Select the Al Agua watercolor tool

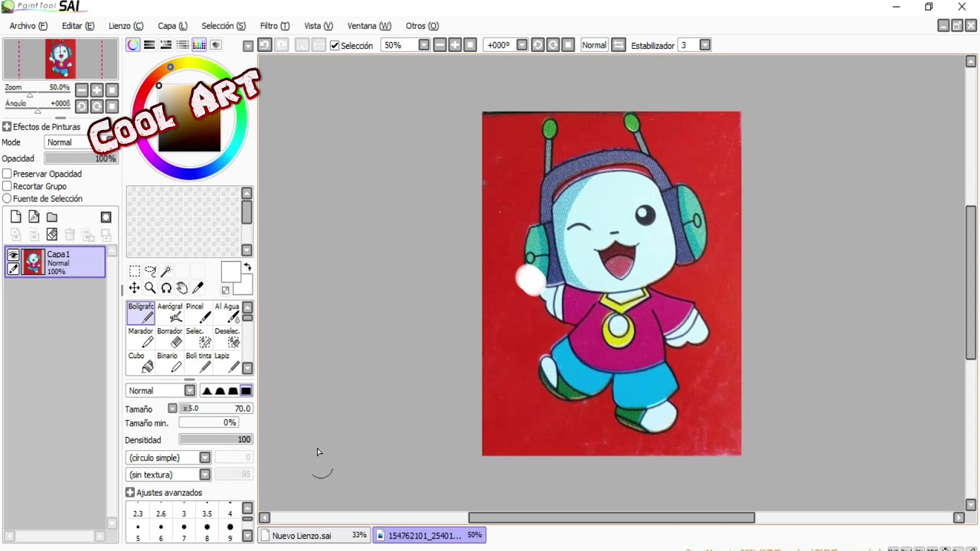tap(227, 313)
